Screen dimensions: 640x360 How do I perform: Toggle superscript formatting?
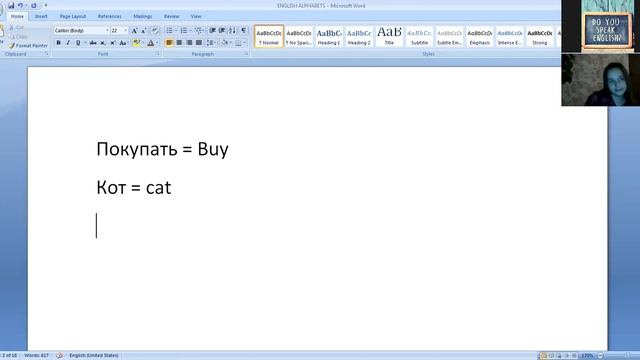coord(113,43)
